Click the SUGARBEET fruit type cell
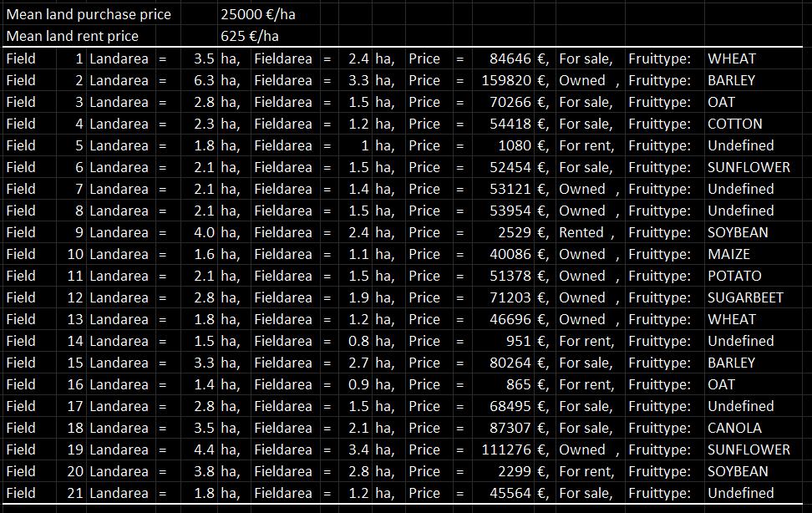This screenshot has width=812, height=513. [745, 297]
